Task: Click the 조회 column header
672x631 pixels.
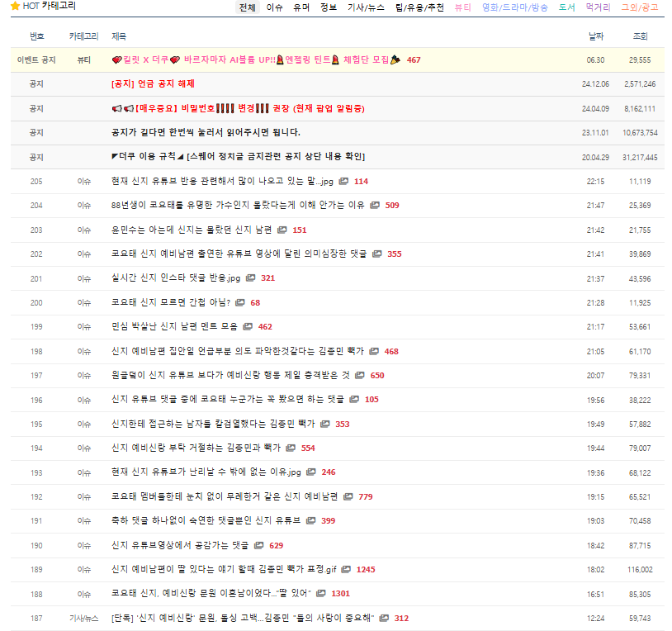Action: pyautogui.click(x=640, y=36)
